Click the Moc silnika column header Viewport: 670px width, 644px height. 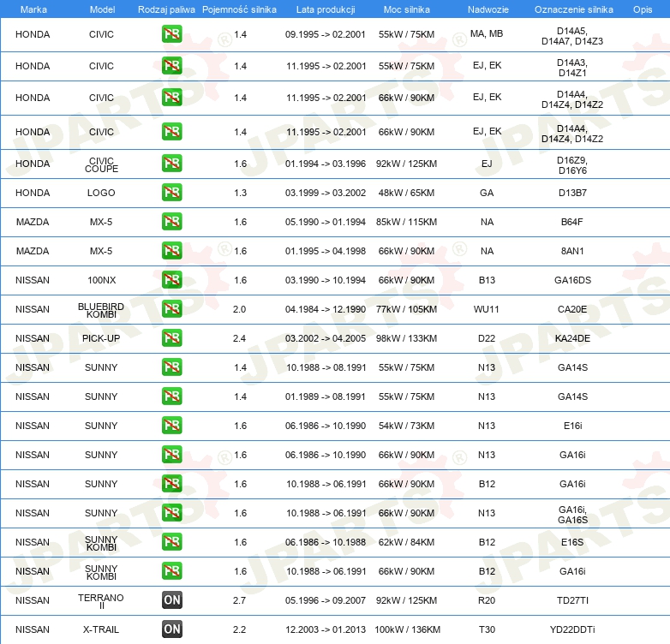tap(406, 9)
